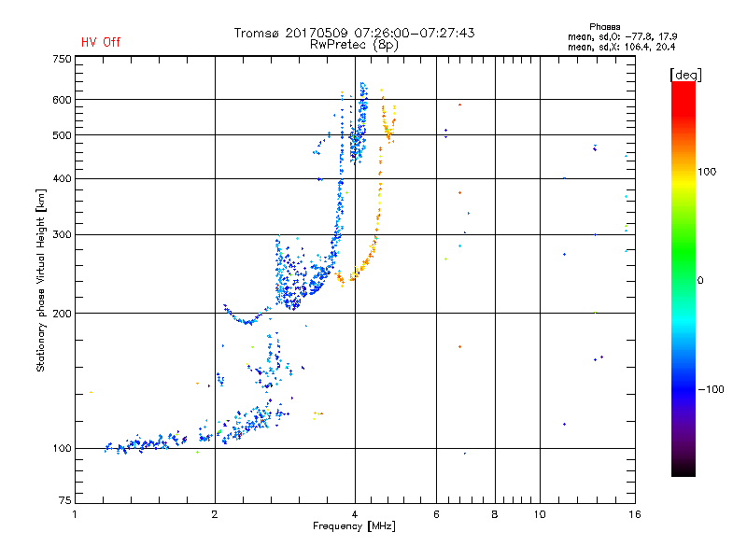Click the title 'Tromsø 20170509 07:26:00-07:27:43'
This screenshot has width=747, height=560.
tap(354, 33)
